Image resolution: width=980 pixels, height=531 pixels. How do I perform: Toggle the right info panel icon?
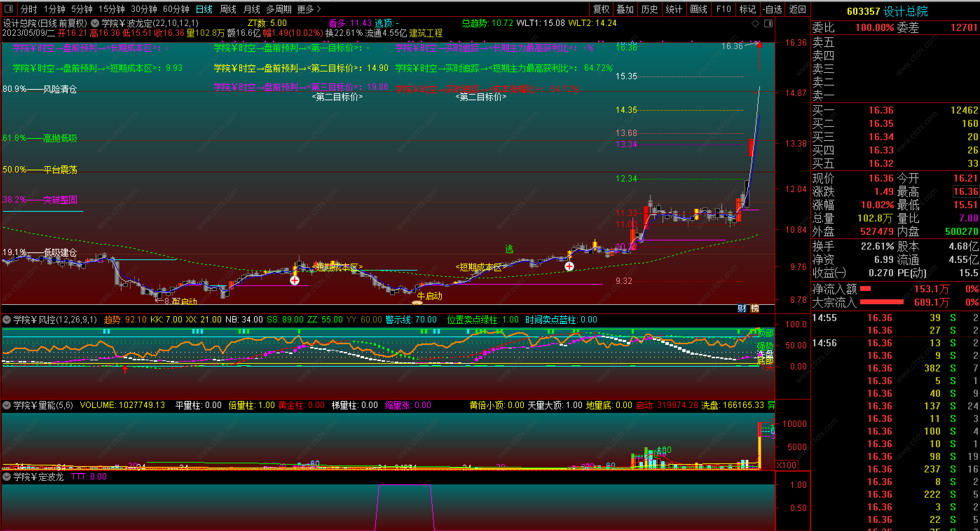click(x=768, y=23)
